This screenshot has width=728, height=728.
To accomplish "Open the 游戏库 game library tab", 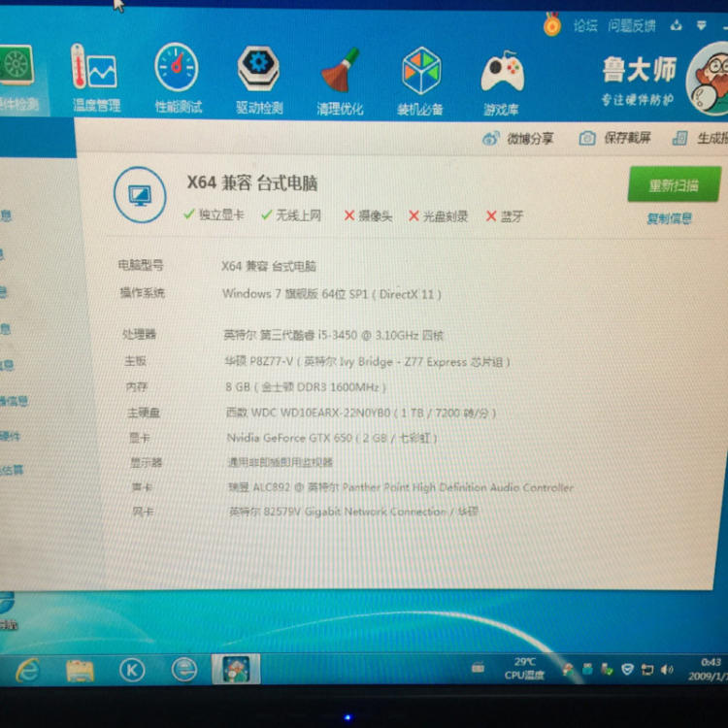I will (502, 83).
